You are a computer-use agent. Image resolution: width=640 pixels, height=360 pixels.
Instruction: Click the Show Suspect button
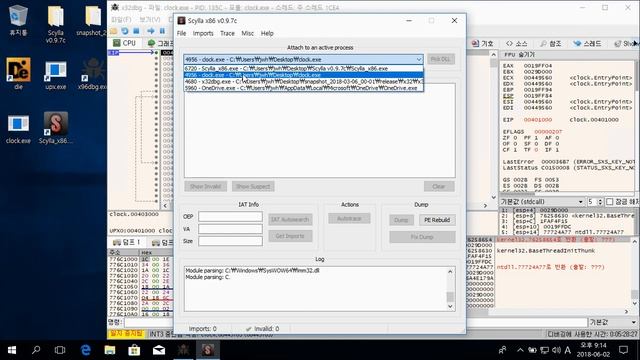pyautogui.click(x=253, y=187)
